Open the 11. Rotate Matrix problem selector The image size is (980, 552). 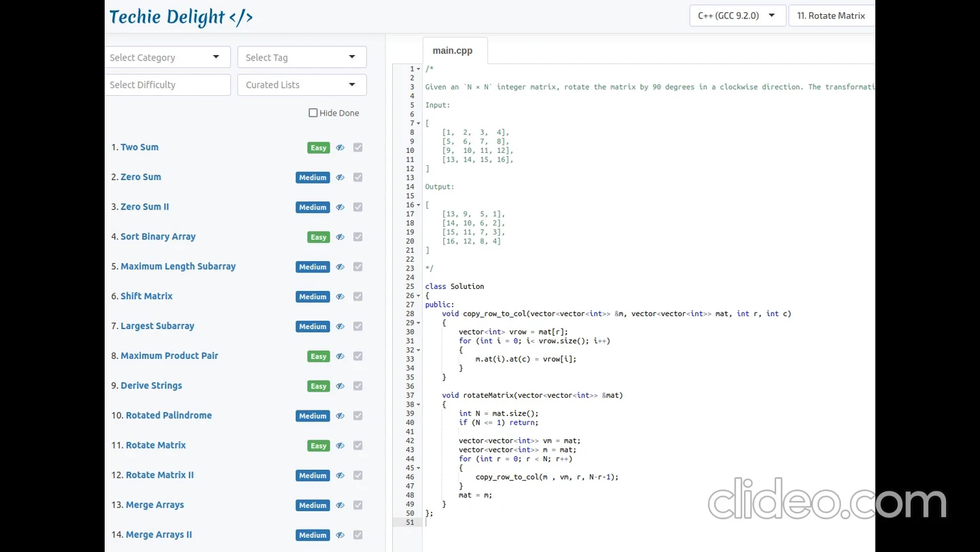point(832,16)
